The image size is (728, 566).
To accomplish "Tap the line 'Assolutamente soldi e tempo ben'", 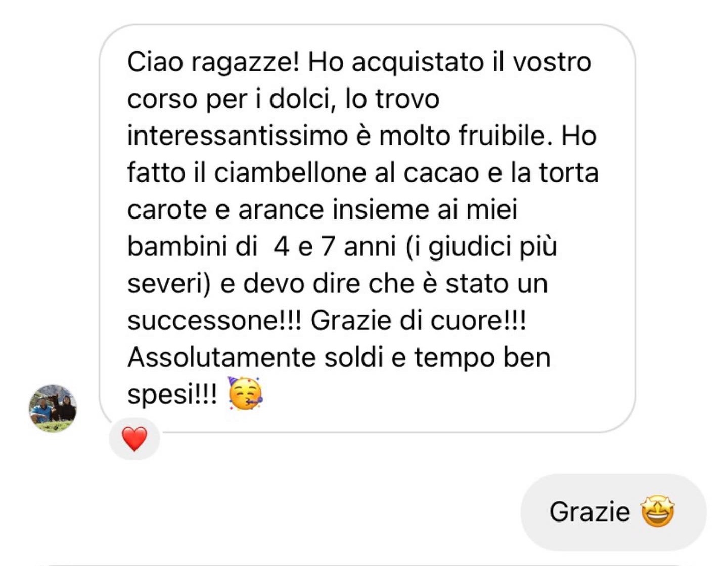I will (339, 357).
